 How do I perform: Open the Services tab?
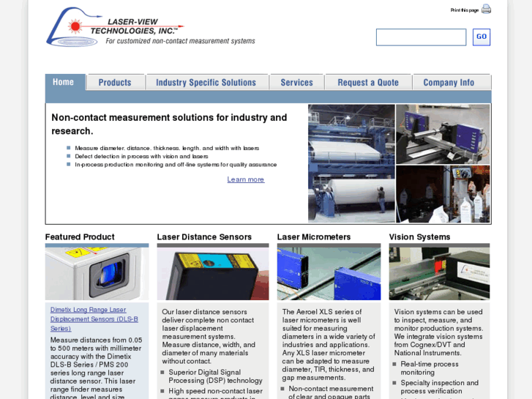coord(297,83)
